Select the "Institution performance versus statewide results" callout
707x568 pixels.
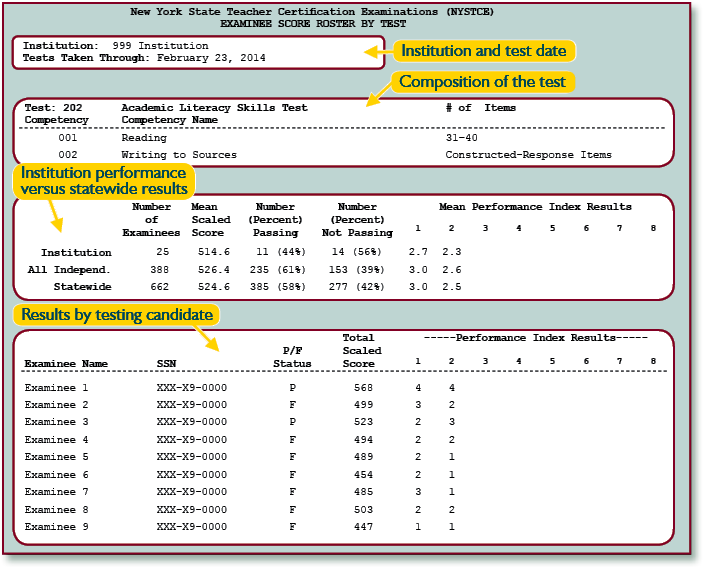[x=104, y=180]
